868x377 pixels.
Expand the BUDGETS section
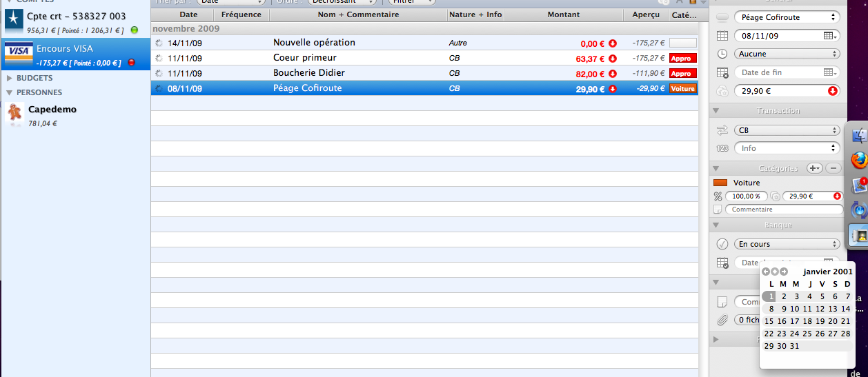10,79
